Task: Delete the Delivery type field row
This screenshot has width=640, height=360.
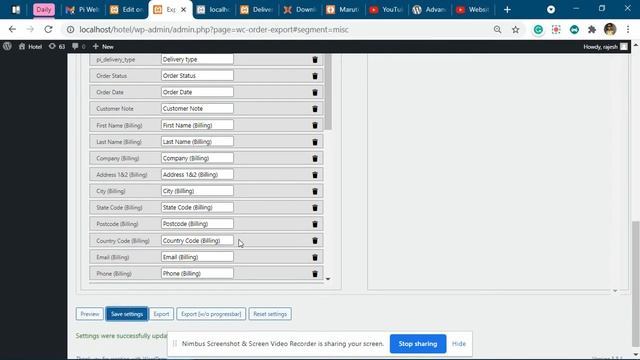Action: point(315,60)
